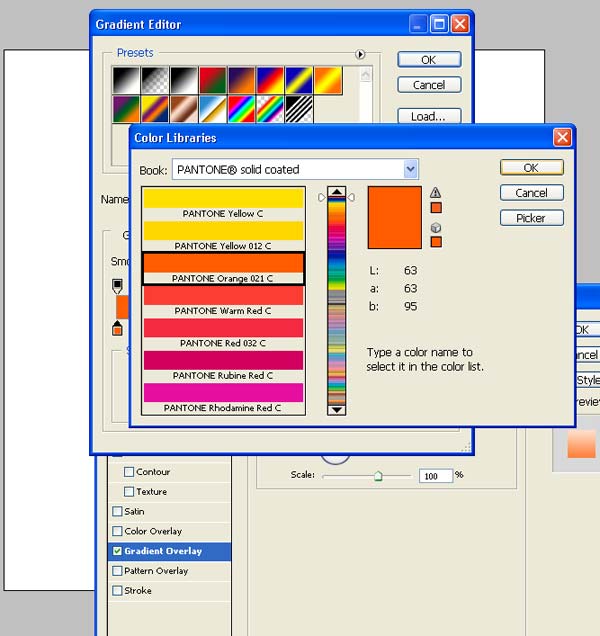Select the violet-to-orange gradient preset
600x636 pixels.
(x=241, y=80)
